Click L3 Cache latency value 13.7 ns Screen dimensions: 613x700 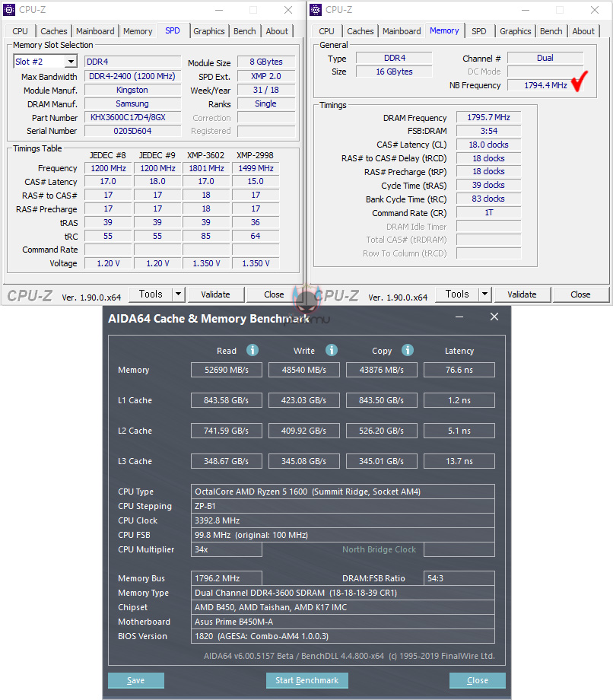(x=459, y=461)
